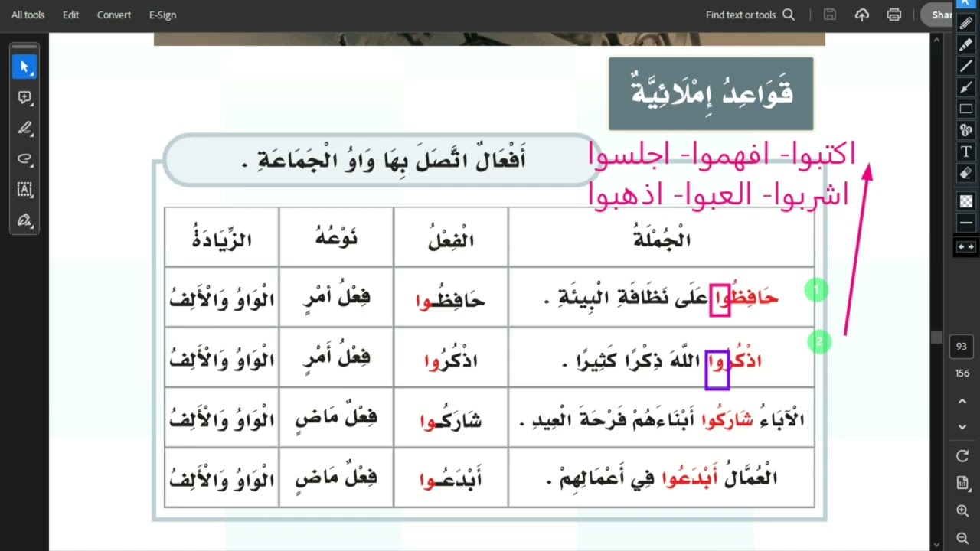Click the title 'أَفْعَالٌ اتَّصَلَ بِهَا وَاوُ الْجَمَاعَةِ'
The width and height of the screenshot is (980, 551).
(383, 161)
